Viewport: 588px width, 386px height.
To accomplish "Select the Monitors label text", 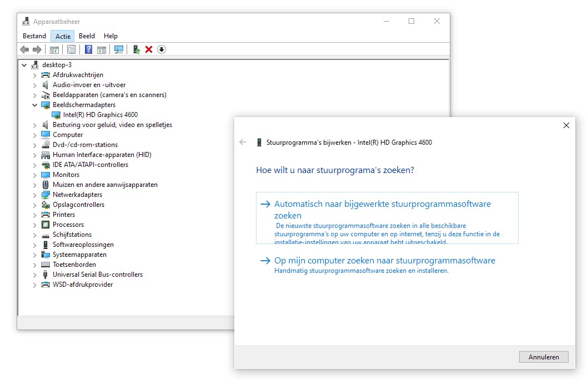I will tap(66, 175).
